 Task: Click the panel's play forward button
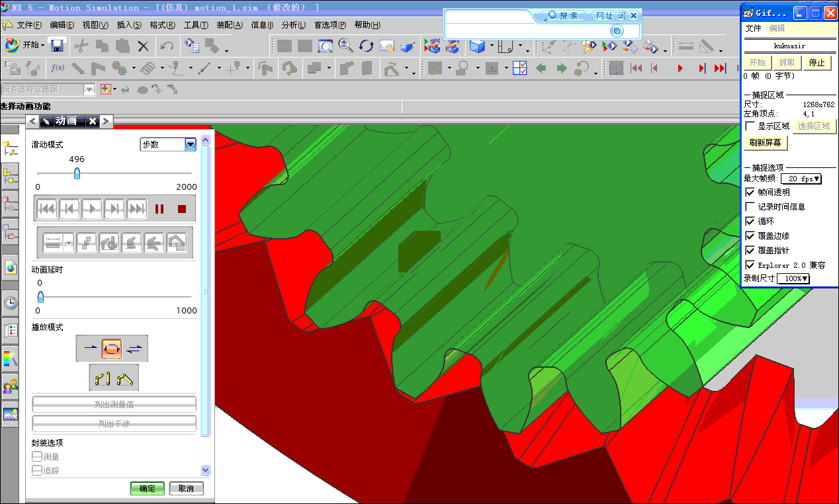[92, 209]
